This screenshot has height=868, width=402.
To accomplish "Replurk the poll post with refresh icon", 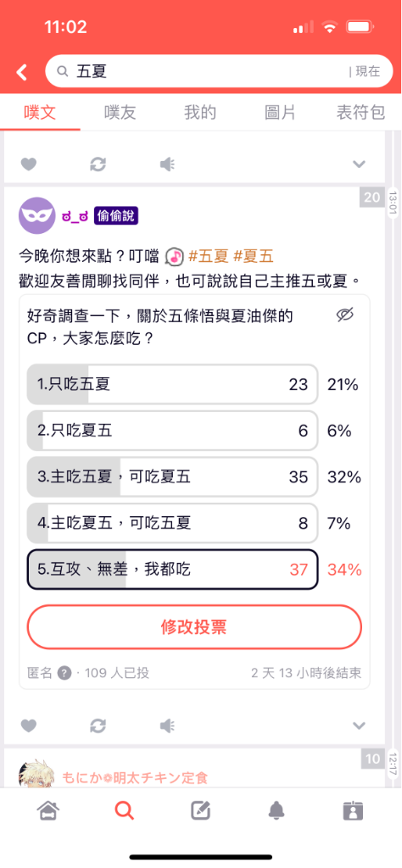I will 98,726.
